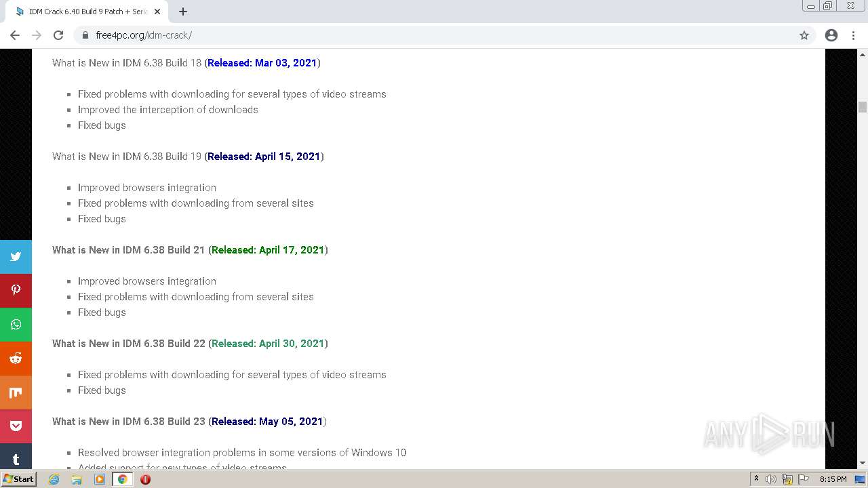Open Windows Explorer folder in taskbar
The image size is (868, 488).
(x=77, y=479)
